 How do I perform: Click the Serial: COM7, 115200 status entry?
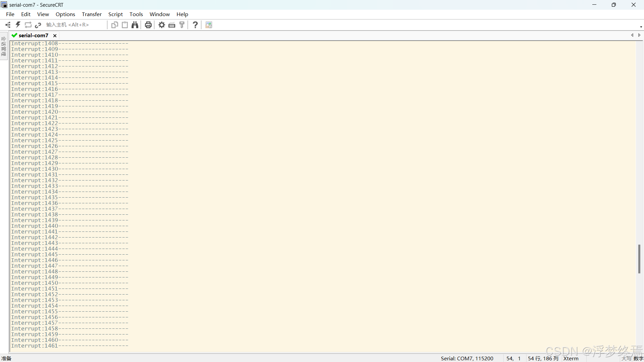tap(467, 358)
